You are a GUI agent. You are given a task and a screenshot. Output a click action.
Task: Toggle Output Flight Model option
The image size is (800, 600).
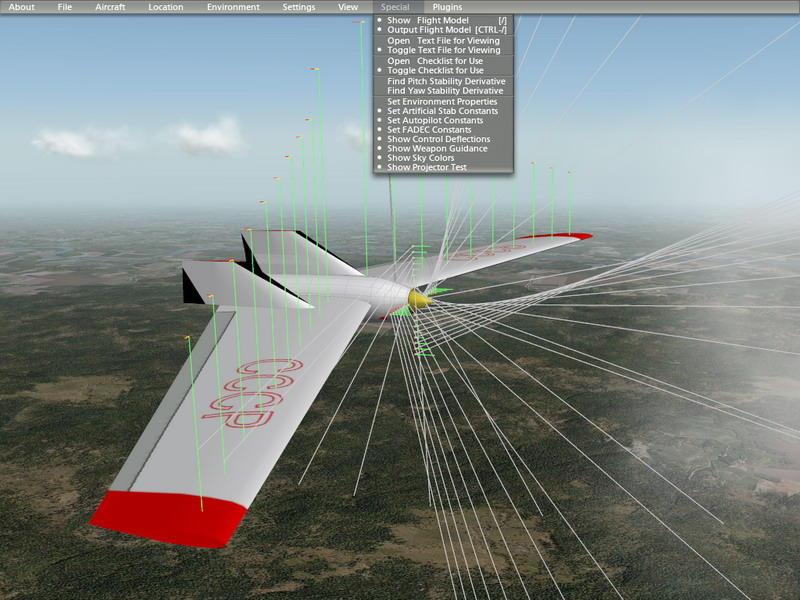pos(444,30)
